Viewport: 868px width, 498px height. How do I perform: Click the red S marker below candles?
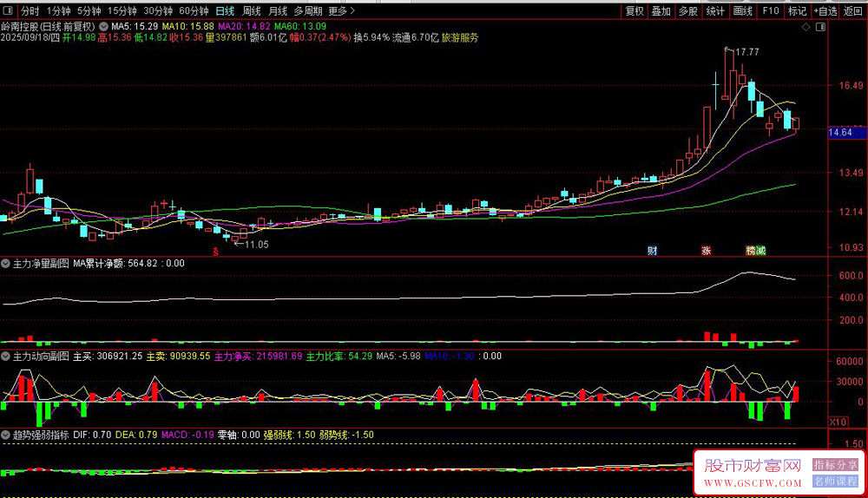(x=216, y=252)
